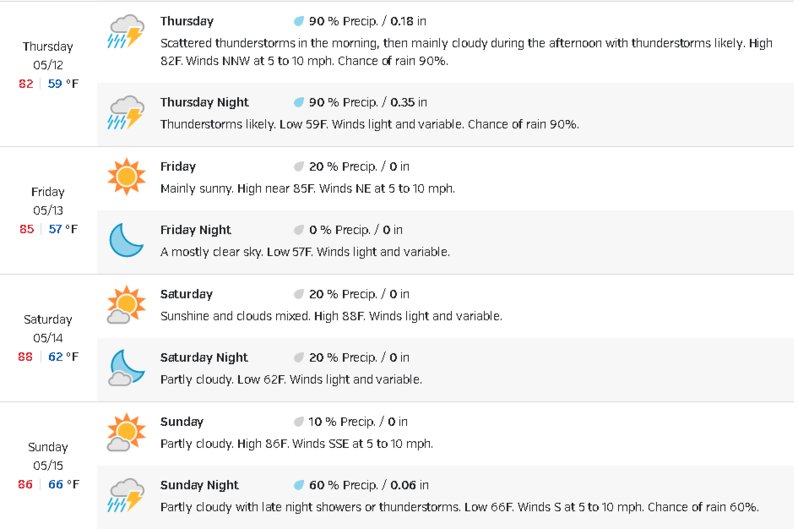The image size is (798, 529).
Task: Click the Saturday Night forecast heading
Action: tap(204, 357)
